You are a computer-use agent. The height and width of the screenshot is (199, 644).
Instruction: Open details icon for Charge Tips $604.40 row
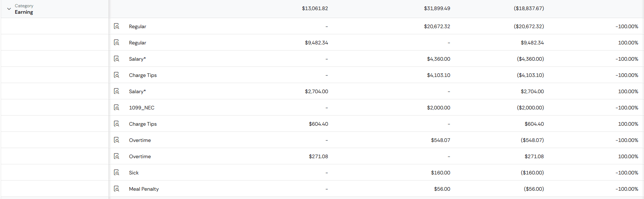[117, 124]
